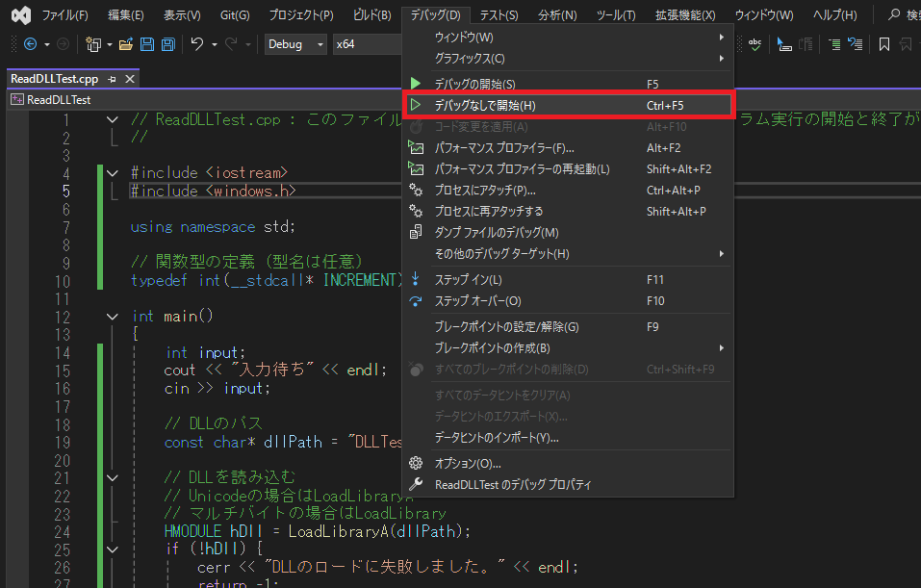
Task: Click the Save All toolbar icon
Action: pyautogui.click(x=167, y=44)
